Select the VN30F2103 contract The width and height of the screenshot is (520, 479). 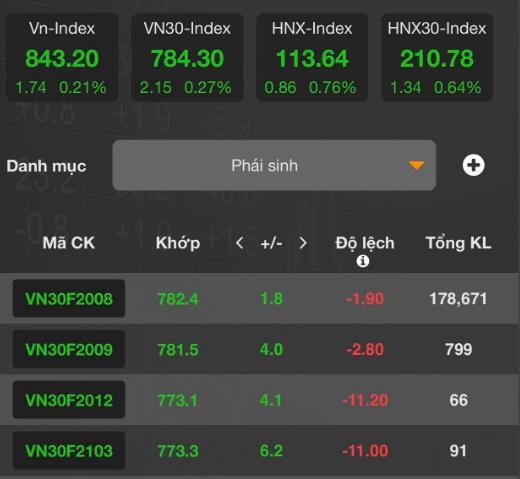coord(69,451)
